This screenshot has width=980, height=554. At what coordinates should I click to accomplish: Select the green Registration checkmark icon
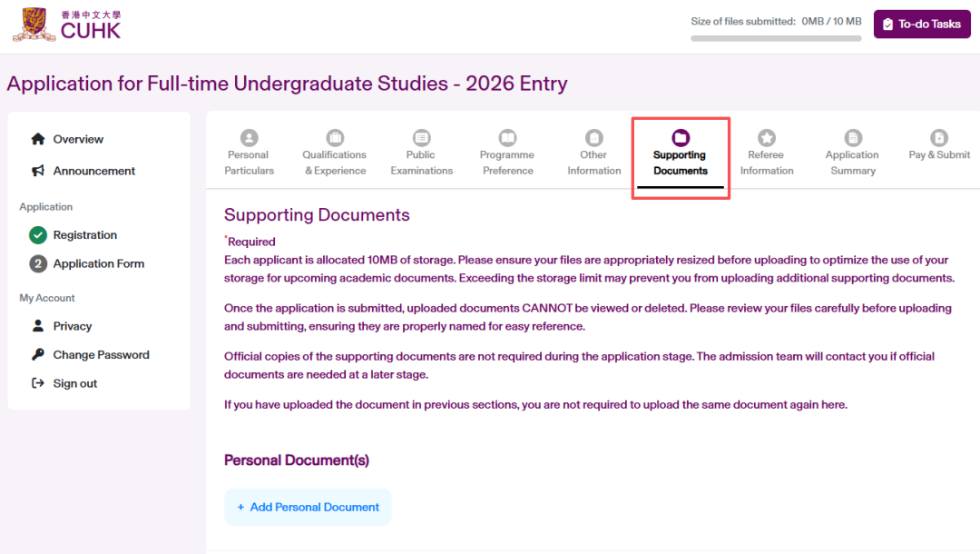[x=38, y=235]
